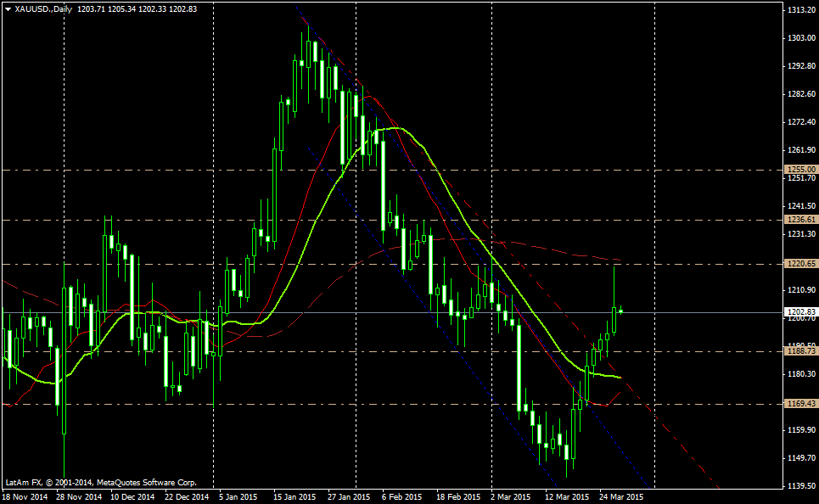Screen dimensions: 819x504
Task: Click the 1220.65 price level tag
Action: point(800,264)
